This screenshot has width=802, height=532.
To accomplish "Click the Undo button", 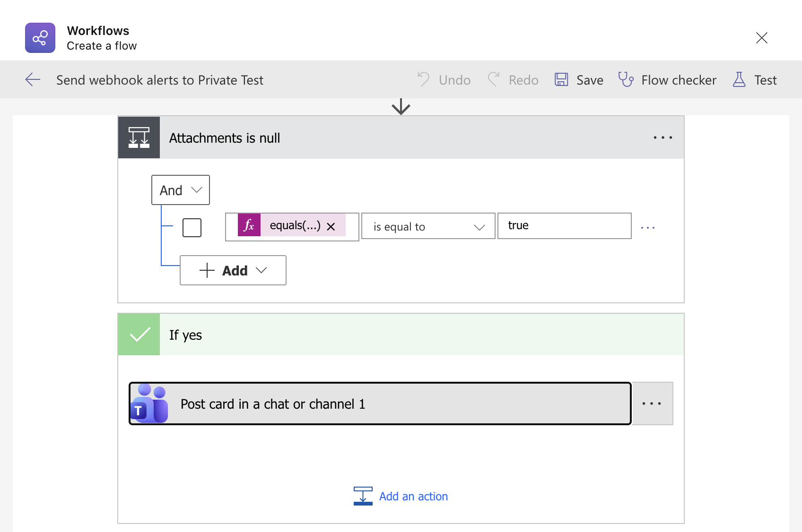I will click(444, 80).
